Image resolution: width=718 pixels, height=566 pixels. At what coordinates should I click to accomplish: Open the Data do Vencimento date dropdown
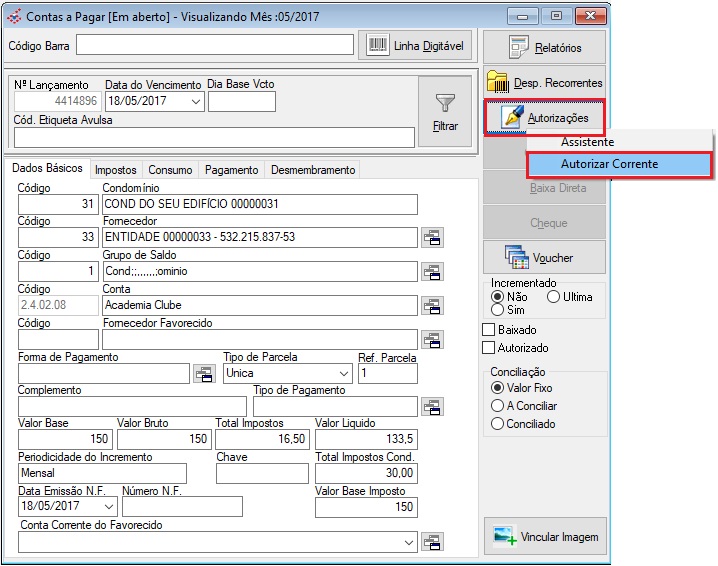pos(195,101)
